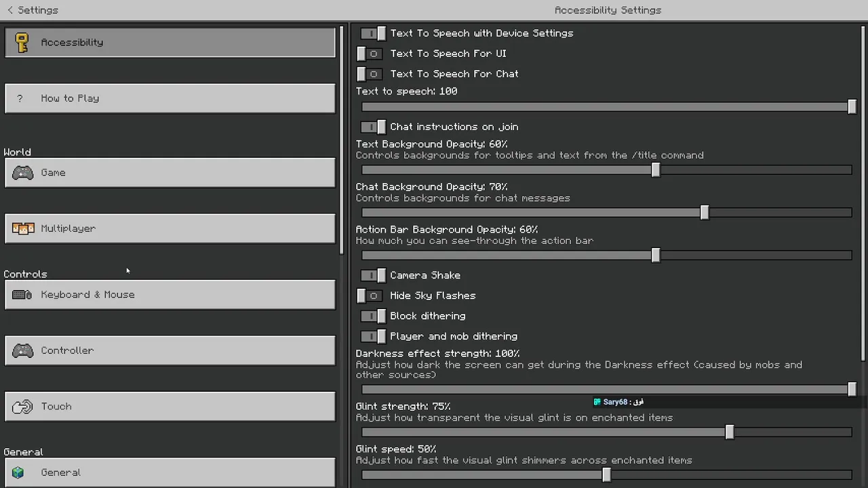This screenshot has width=868, height=488.
Task: Enable Text To Speech For Chat
Action: (x=370, y=74)
